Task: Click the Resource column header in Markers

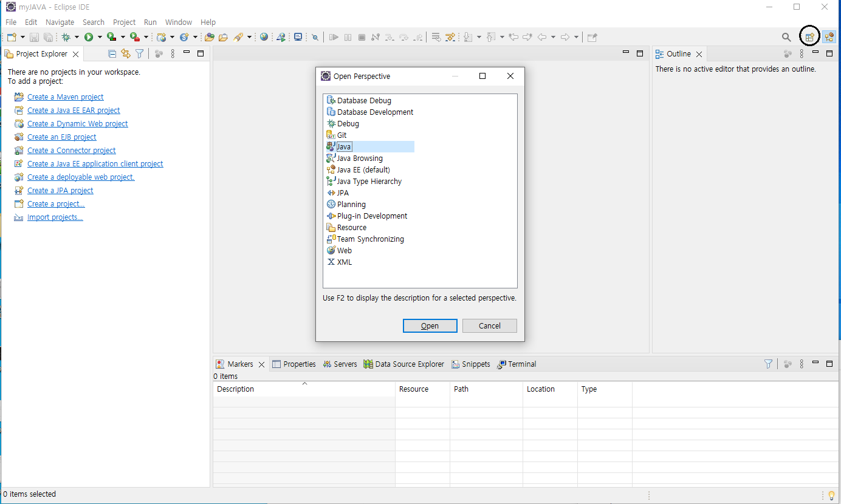Action: tap(422, 389)
